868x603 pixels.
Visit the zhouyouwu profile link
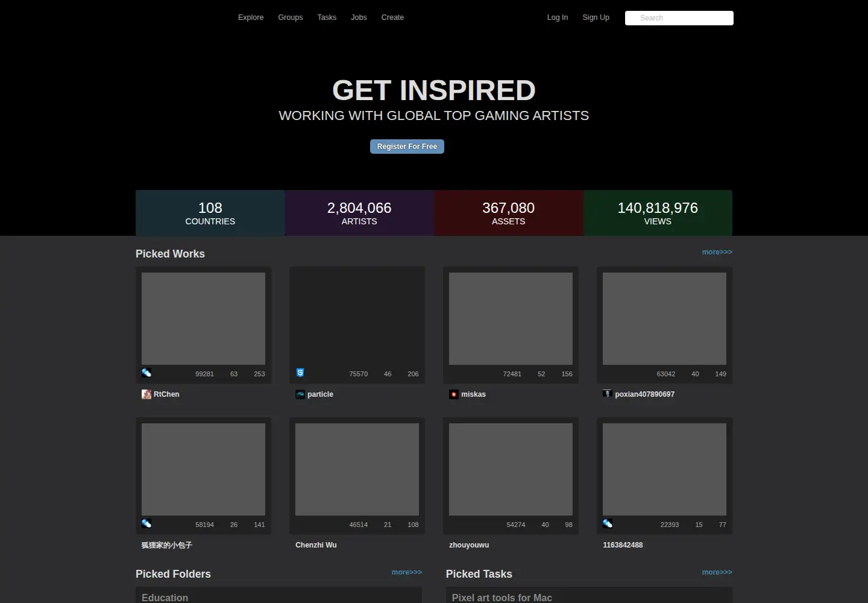tap(469, 545)
